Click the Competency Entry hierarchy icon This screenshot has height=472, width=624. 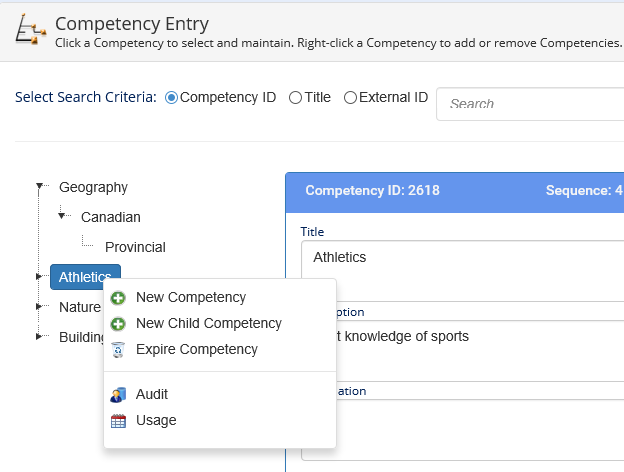pos(31,29)
